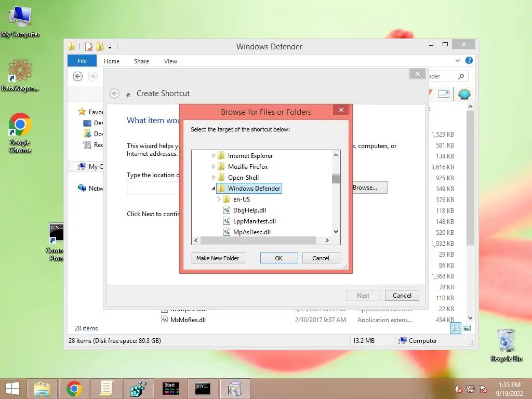Image resolution: width=532 pixels, height=399 pixels.
Task: Click the Explorer help question mark icon
Action: [469, 60]
